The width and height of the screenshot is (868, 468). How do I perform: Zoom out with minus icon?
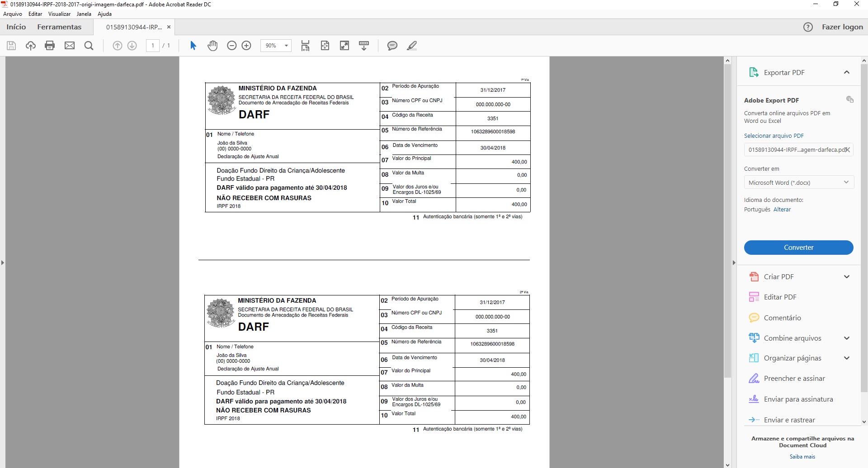coord(231,46)
